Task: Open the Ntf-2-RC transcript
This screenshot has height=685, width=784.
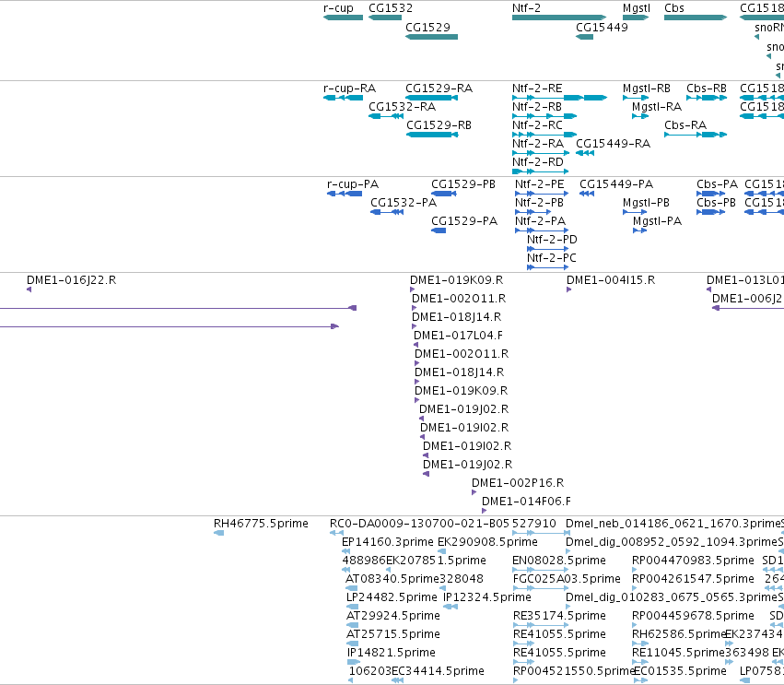Action: coord(544,135)
